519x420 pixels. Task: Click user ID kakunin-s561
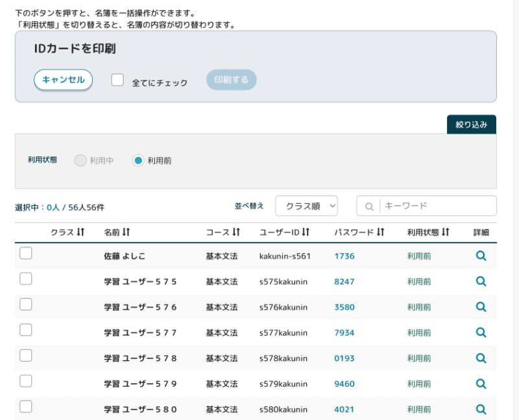[285, 256]
